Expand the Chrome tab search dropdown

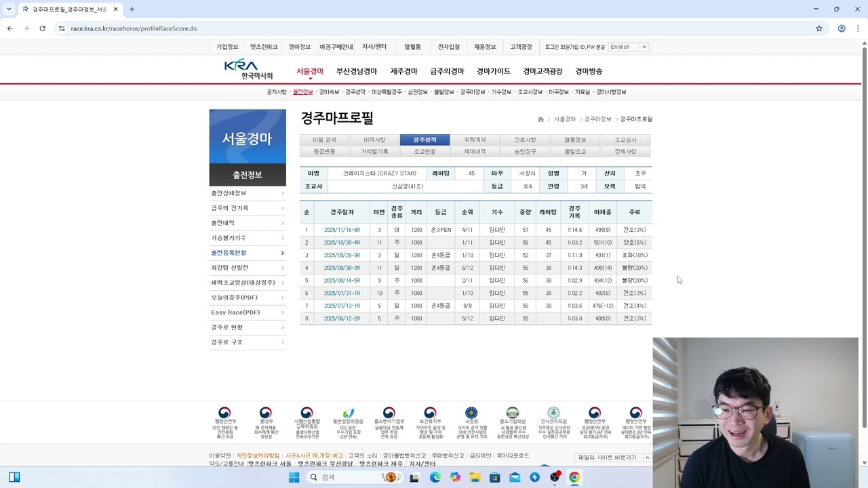(9, 9)
